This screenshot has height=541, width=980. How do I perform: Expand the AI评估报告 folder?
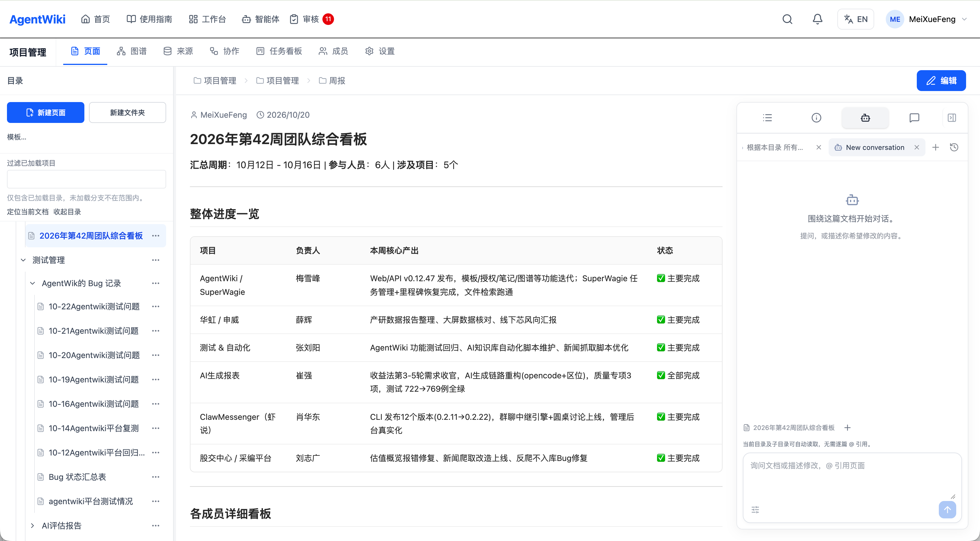(x=33, y=526)
